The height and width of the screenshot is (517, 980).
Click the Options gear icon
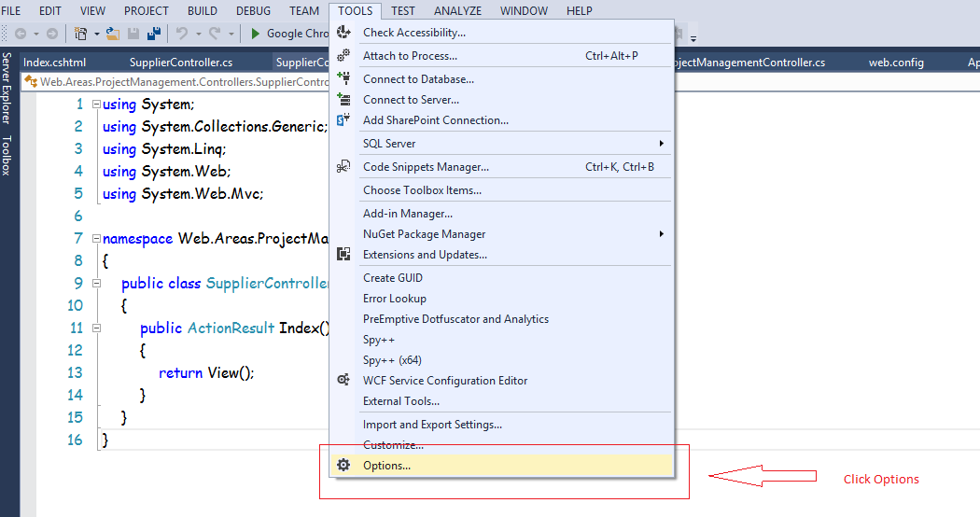343,465
